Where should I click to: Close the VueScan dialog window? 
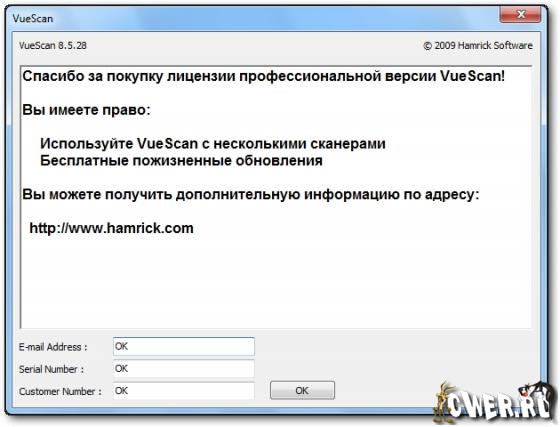[x=520, y=15]
